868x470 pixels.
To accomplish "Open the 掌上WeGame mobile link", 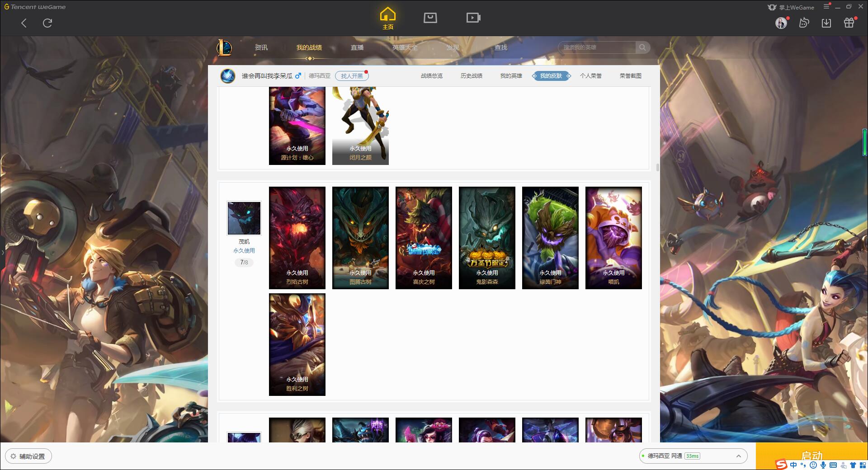I will pos(791,7).
